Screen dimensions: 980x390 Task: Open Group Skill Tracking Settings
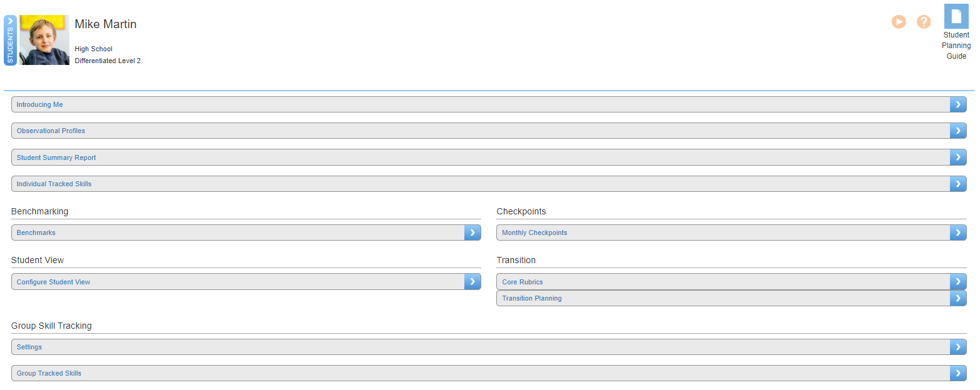pyautogui.click(x=29, y=347)
